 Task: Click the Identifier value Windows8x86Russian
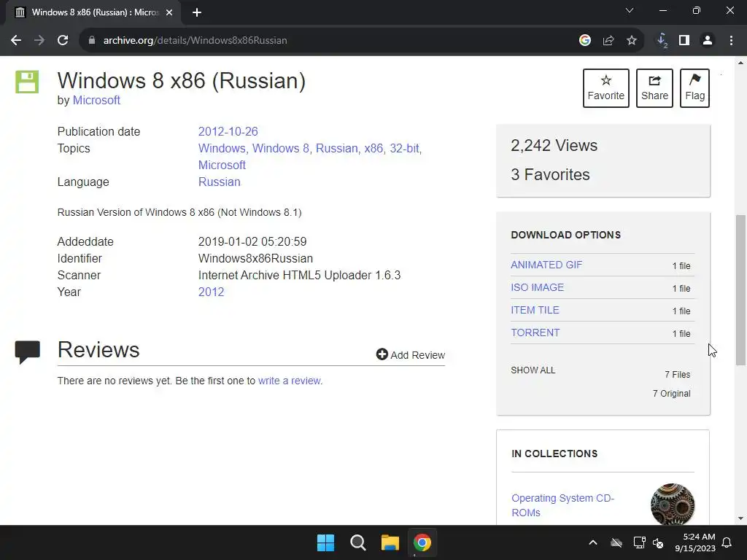tap(255, 259)
